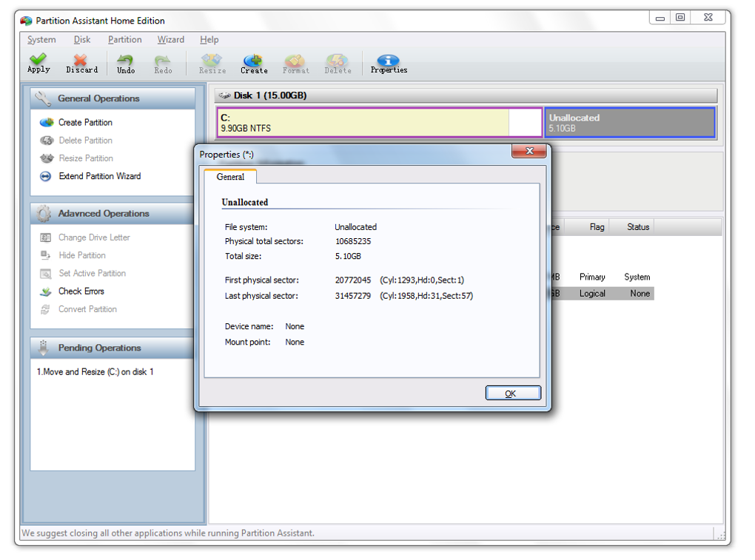Click the Advanced Operations gear icon
Image resolution: width=755 pixels, height=560 pixels.
click(x=44, y=213)
